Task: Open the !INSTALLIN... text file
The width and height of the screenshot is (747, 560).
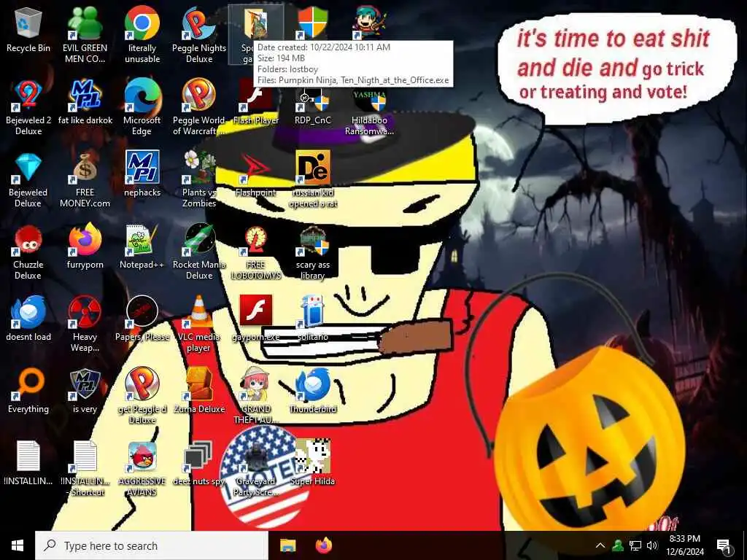Action: pyautogui.click(x=28, y=463)
